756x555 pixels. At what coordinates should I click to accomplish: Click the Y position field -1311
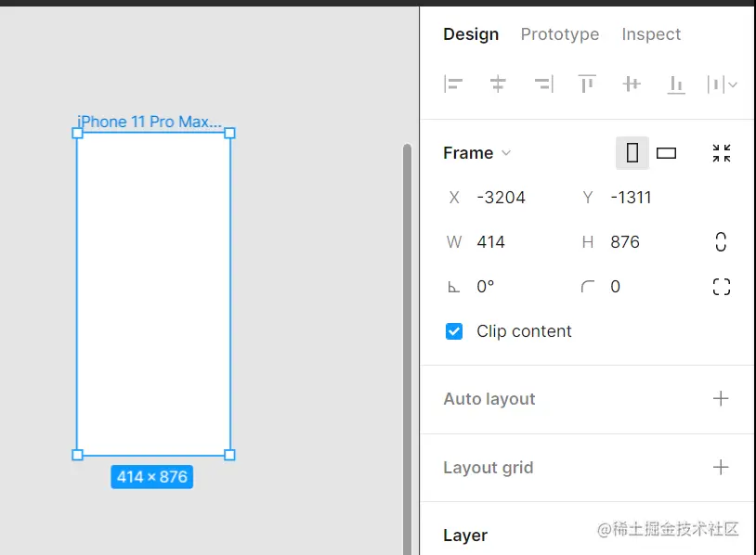tap(632, 198)
